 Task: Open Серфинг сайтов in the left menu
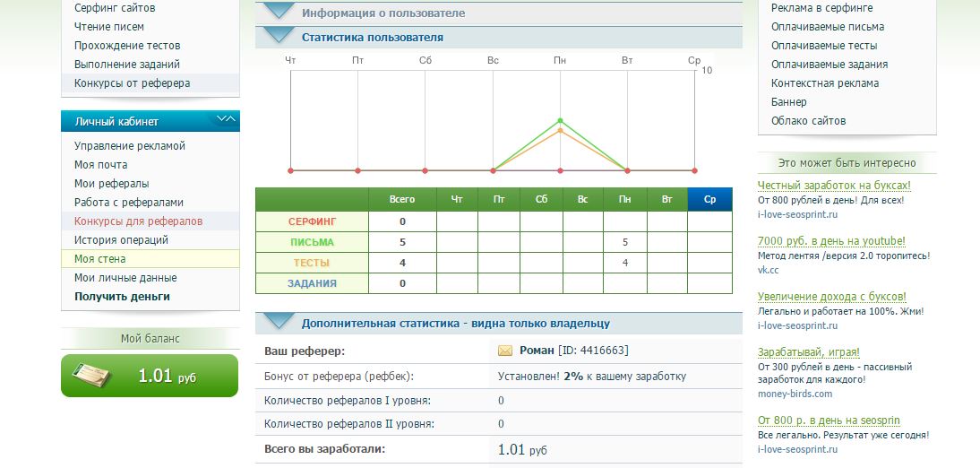coord(115,8)
